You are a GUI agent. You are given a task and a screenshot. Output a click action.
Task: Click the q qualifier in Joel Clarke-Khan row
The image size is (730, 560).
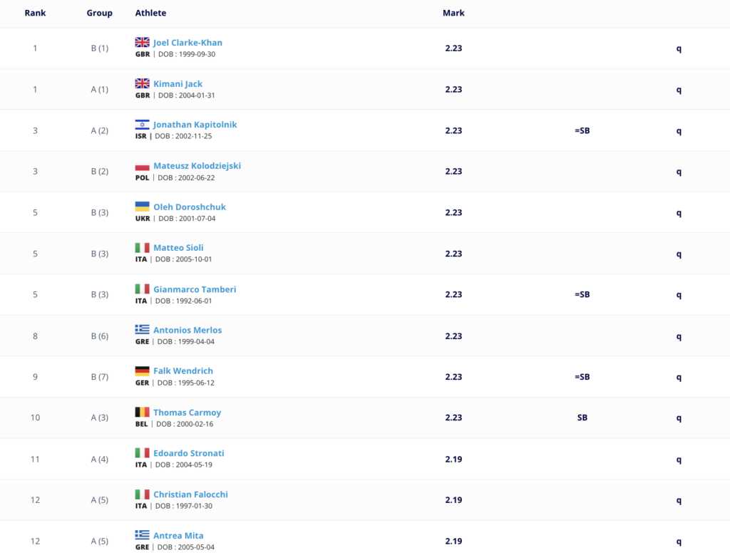[679, 49]
